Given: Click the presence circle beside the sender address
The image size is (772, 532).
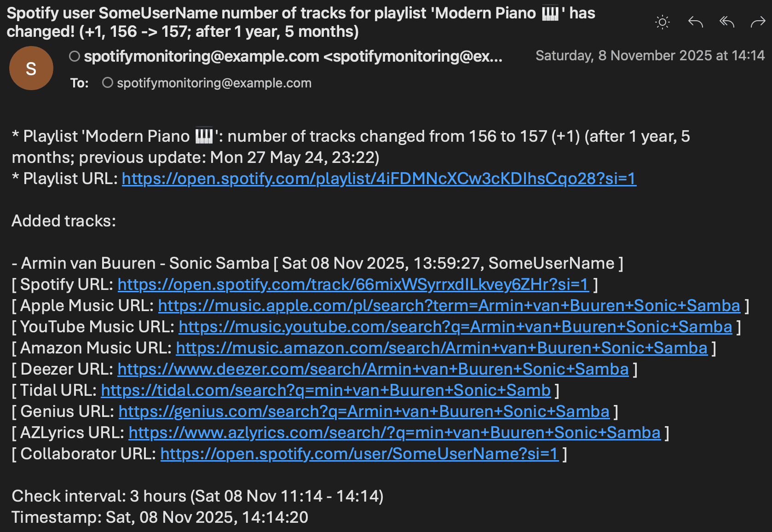Looking at the screenshot, I should [74, 56].
